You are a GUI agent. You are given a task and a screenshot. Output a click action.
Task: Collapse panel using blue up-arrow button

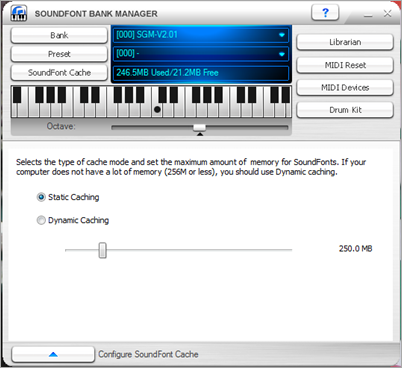pos(53,354)
